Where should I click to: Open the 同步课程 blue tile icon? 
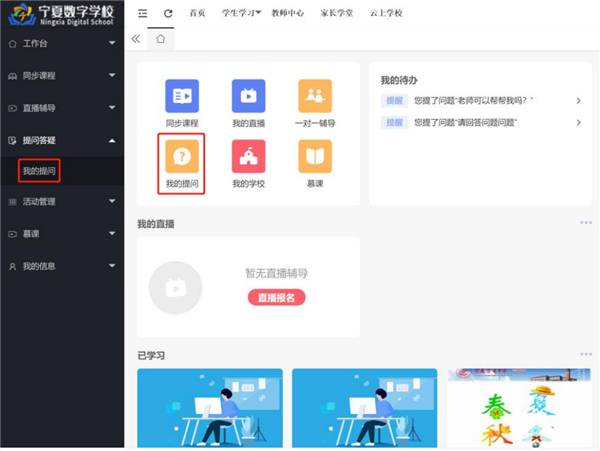pyautogui.click(x=182, y=96)
